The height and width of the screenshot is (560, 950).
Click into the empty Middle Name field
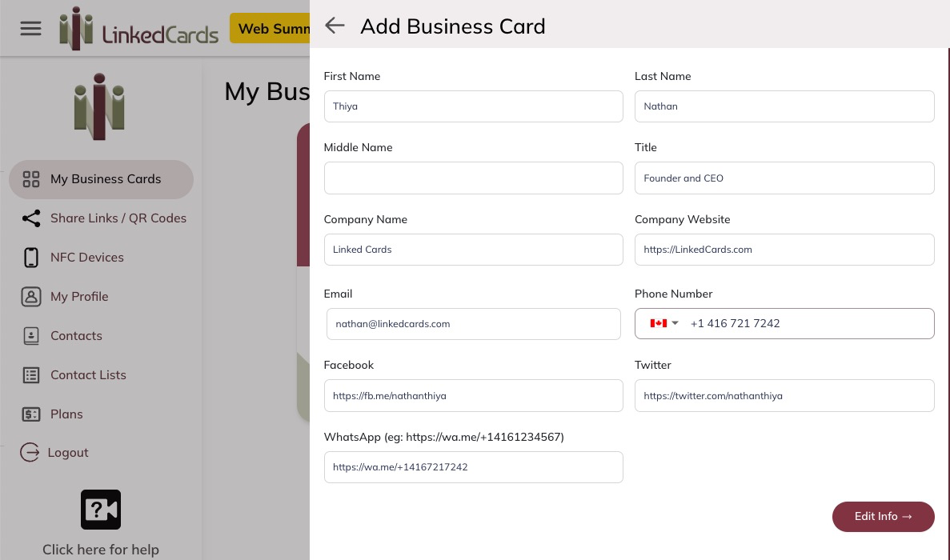tap(473, 178)
